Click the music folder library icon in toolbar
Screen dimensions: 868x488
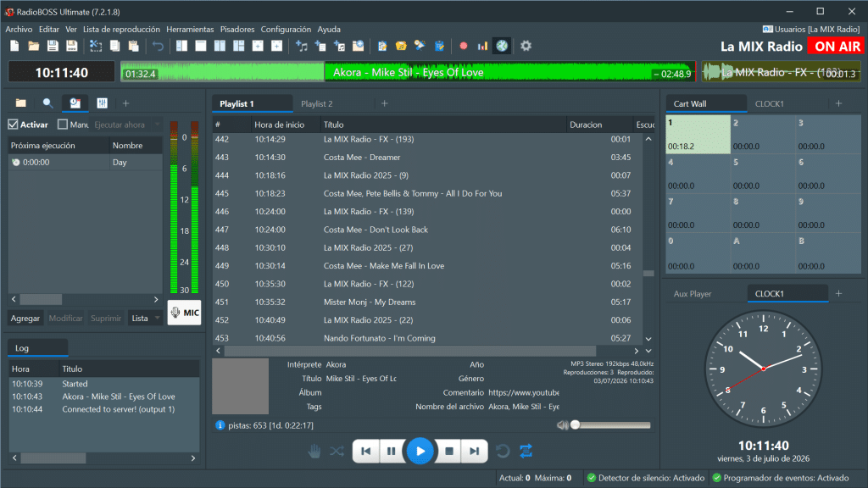click(401, 46)
